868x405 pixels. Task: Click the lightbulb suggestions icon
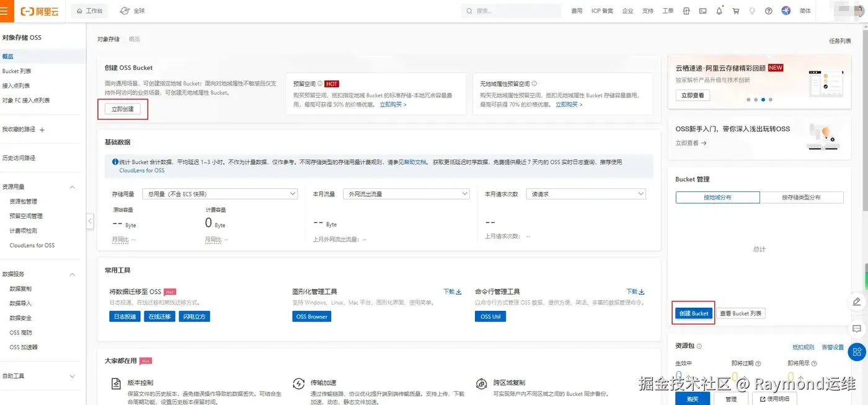pos(753,11)
